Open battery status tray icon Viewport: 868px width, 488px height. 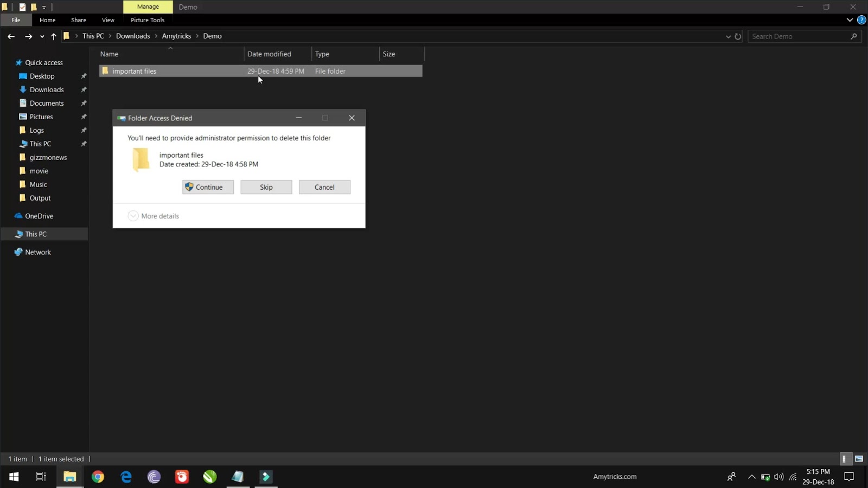click(x=765, y=477)
